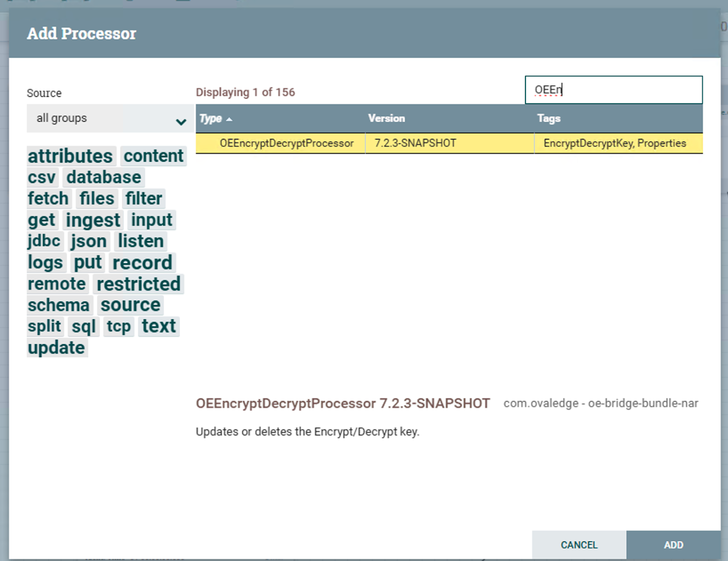Viewport: 728px width, 561px height.
Task: Choose the sql tag
Action: [x=84, y=326]
